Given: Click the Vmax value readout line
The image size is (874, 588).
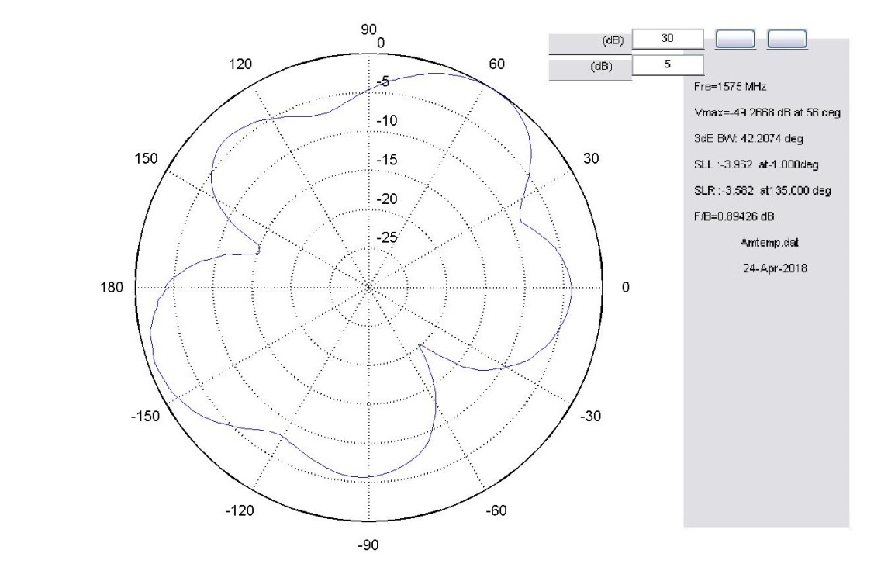Looking at the screenshot, I should tap(767, 113).
